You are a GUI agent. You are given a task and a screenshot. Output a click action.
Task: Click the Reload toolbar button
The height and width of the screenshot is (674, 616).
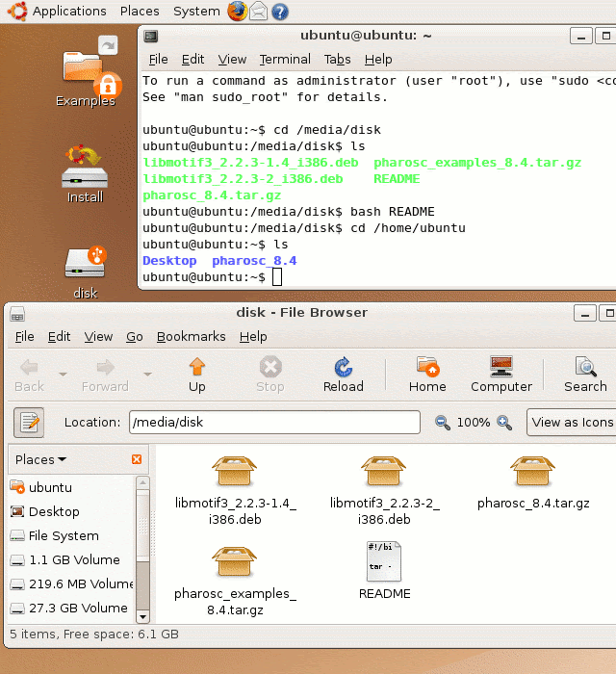click(344, 376)
